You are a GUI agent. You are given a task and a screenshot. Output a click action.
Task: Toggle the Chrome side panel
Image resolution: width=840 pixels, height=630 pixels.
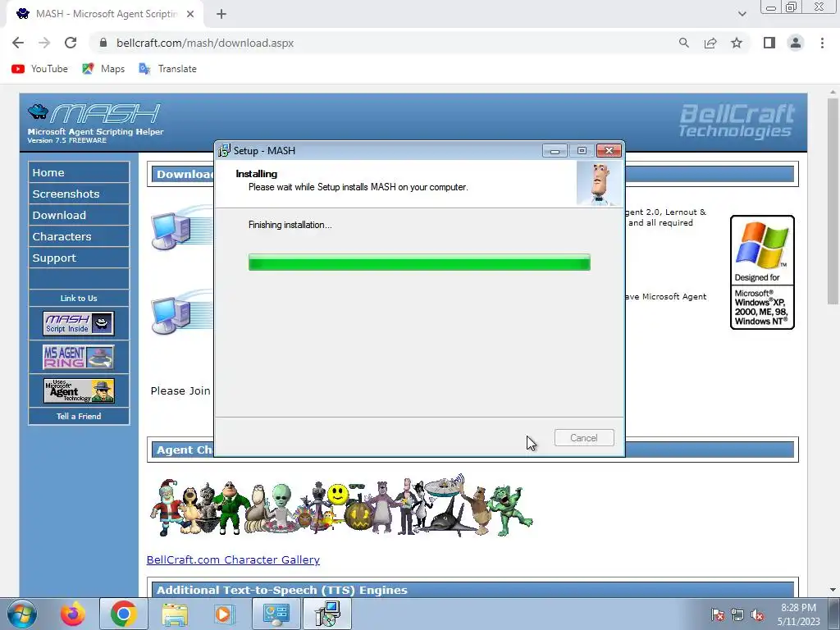tap(769, 43)
